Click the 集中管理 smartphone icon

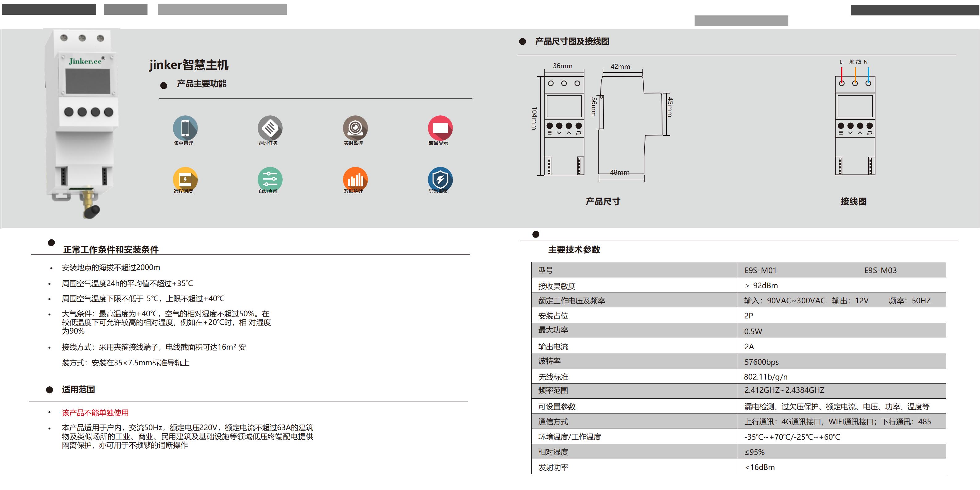(x=185, y=128)
